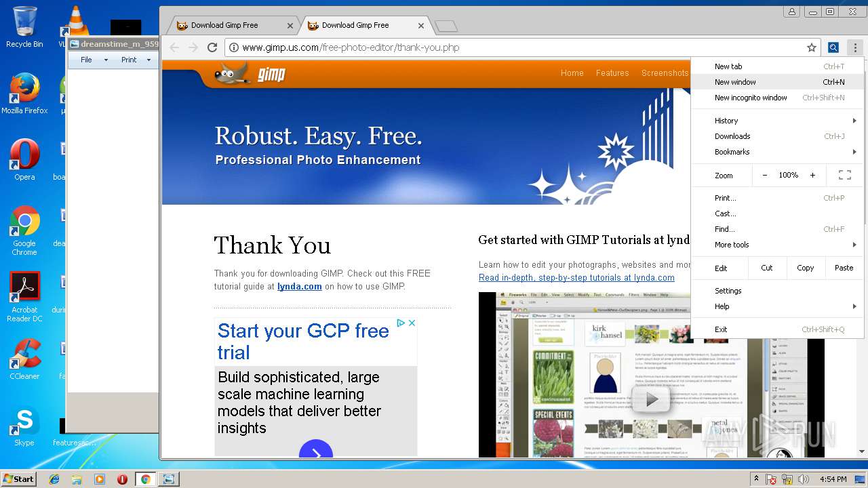Click Cut in Edit row
868x488 pixels.
tap(767, 268)
